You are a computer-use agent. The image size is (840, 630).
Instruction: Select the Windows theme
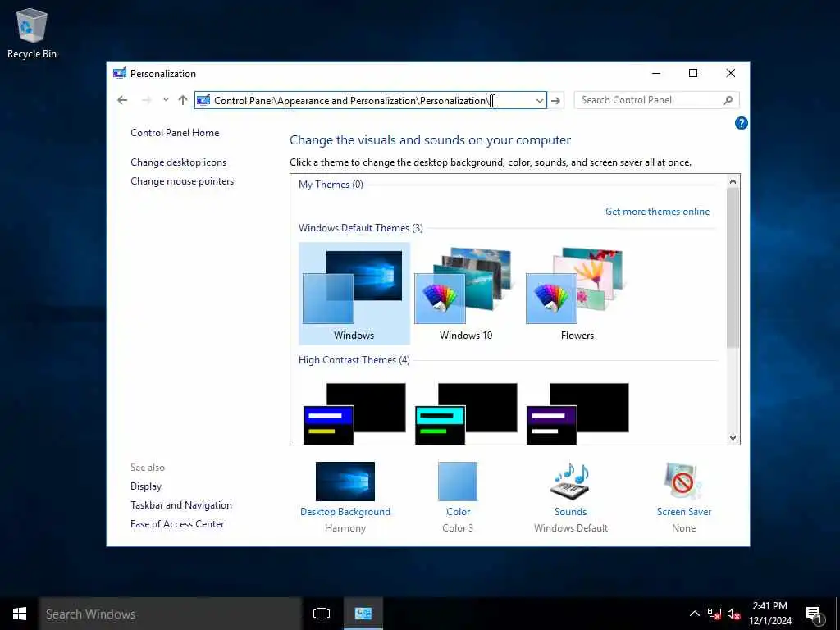pos(354,293)
